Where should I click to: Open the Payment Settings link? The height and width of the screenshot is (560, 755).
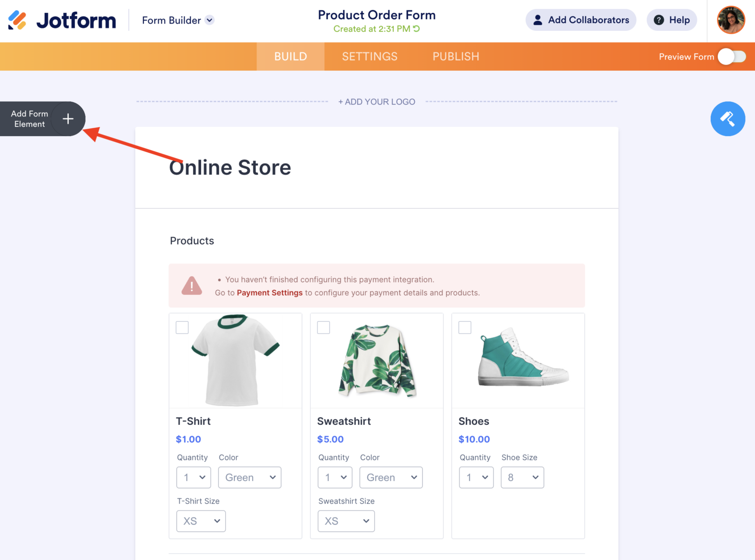pyautogui.click(x=269, y=292)
